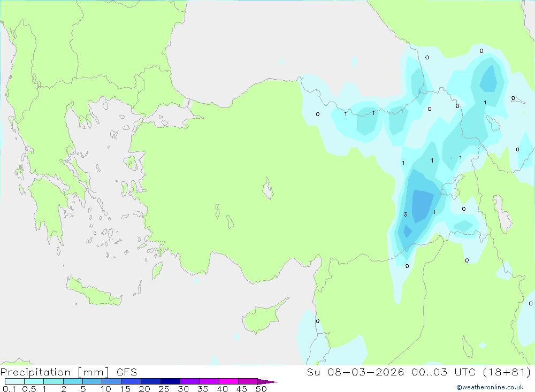535x392 pixels.
Task: Click the "40" legend value label
Action: (222, 389)
